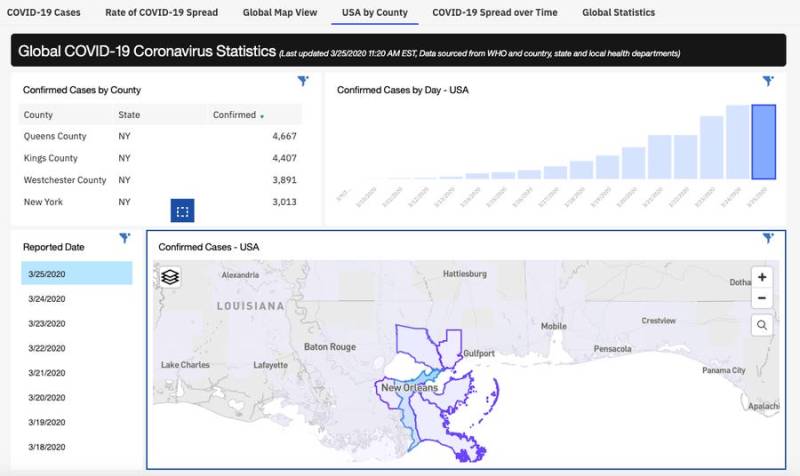Zoom in on the map with plus button
The image size is (800, 476).
762,277
